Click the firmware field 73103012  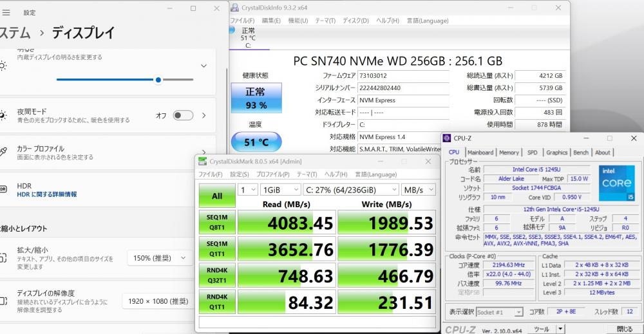[403, 75]
